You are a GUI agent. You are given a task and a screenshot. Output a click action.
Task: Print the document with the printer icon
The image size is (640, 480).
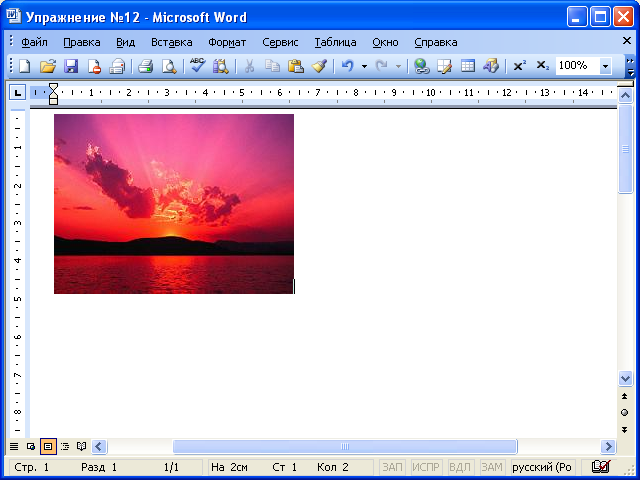click(x=145, y=66)
